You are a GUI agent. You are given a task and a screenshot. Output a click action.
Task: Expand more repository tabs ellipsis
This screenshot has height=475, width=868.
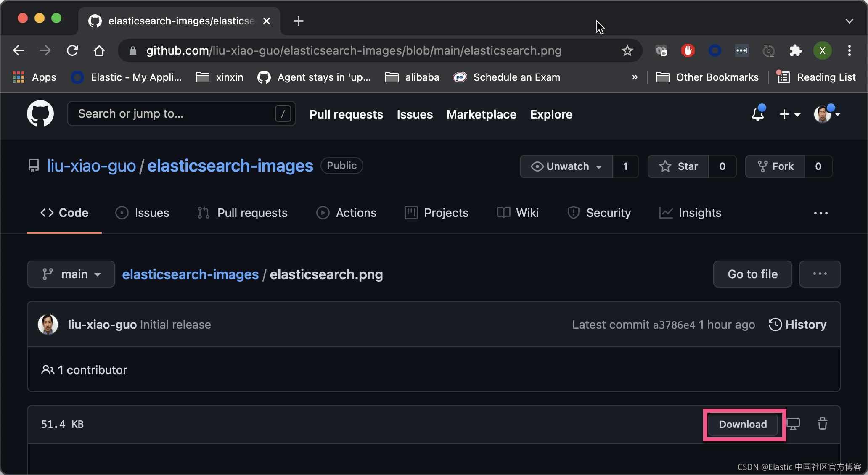click(820, 213)
